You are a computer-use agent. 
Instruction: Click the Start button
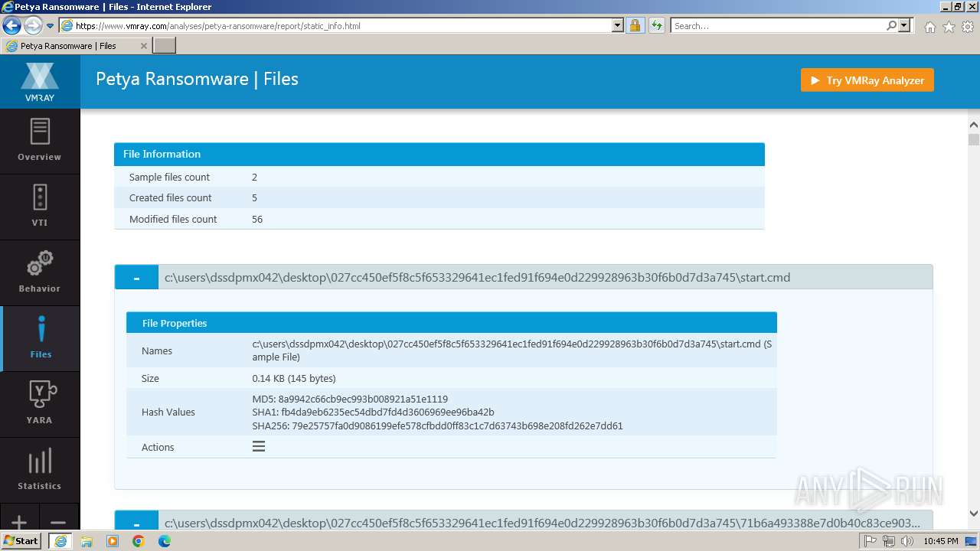pos(21,541)
